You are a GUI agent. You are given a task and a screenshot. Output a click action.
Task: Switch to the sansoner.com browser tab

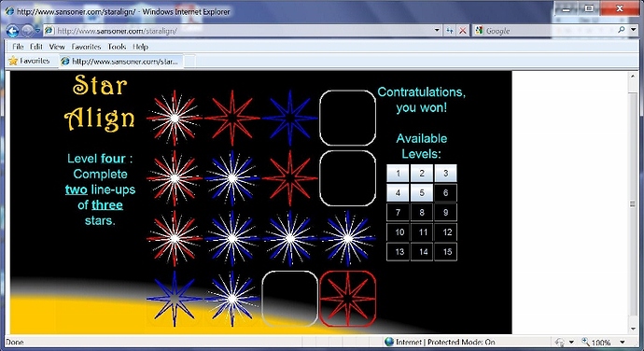[121, 62]
